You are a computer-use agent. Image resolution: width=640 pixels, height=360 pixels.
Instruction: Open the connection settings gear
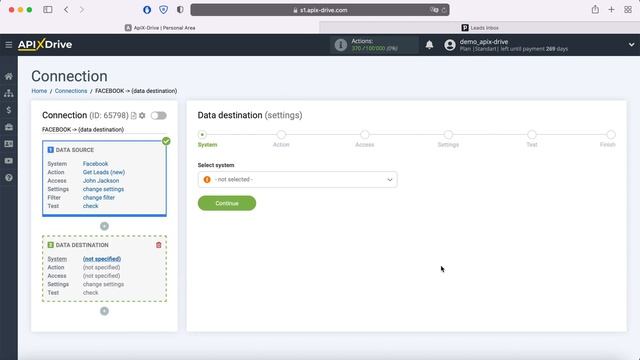click(x=142, y=116)
